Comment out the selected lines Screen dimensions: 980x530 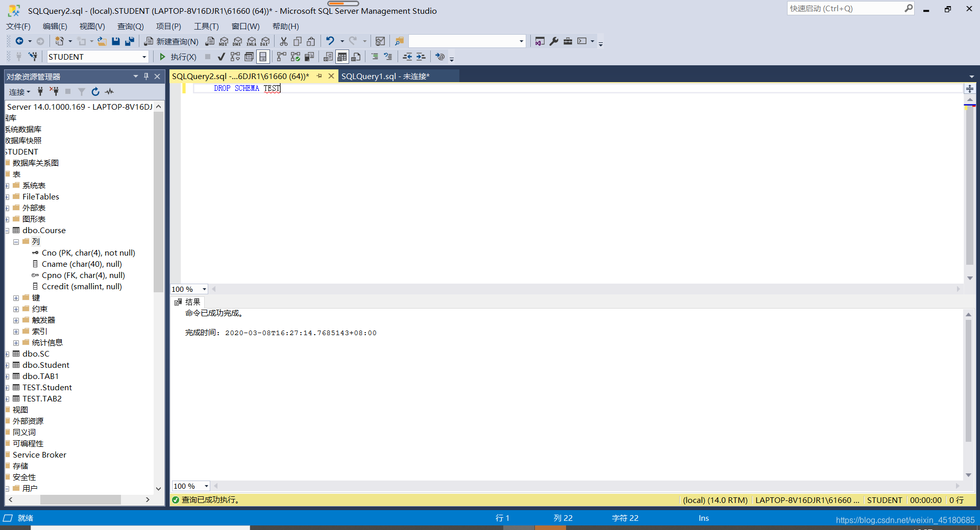pos(375,57)
